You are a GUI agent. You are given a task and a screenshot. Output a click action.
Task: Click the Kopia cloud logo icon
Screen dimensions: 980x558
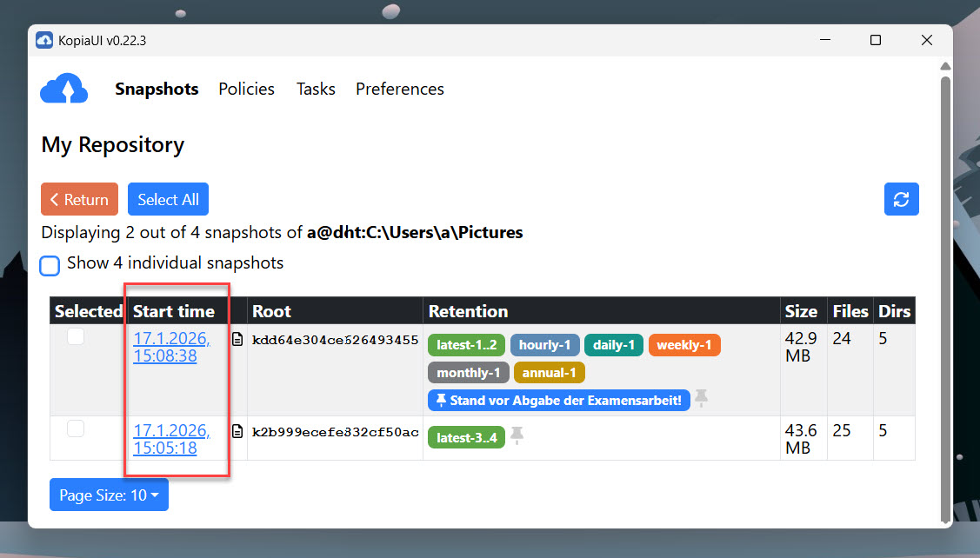pos(63,89)
